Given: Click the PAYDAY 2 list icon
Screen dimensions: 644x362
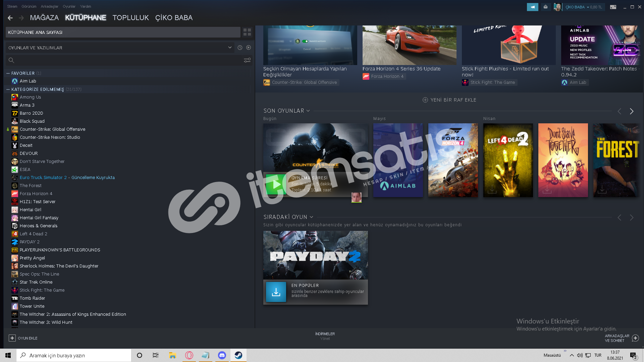Looking at the screenshot, I should point(14,242).
